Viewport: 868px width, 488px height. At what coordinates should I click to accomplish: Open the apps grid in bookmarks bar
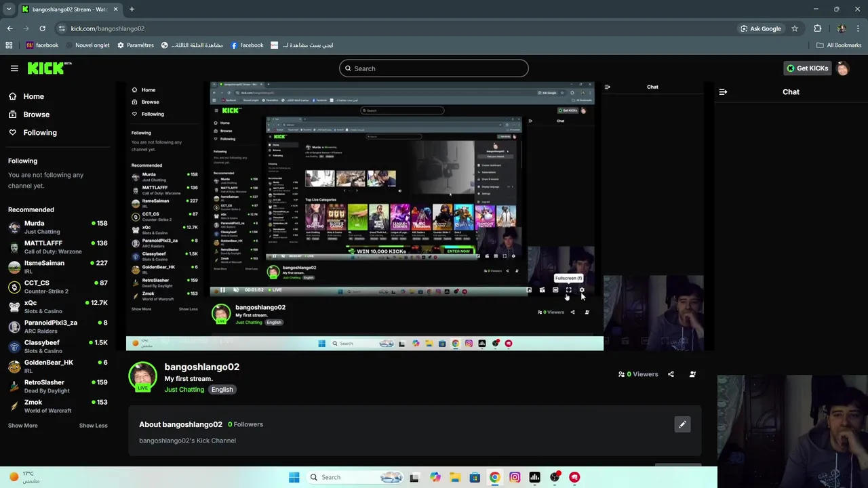pyautogui.click(x=9, y=45)
